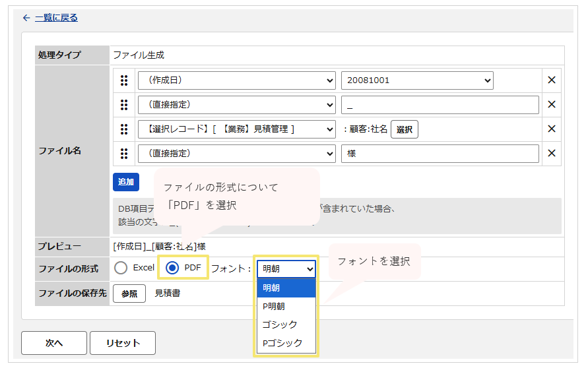The image size is (588, 372).
Task: Click the preview text [作成日]_[顧客:社名]様
Action: coord(160,247)
